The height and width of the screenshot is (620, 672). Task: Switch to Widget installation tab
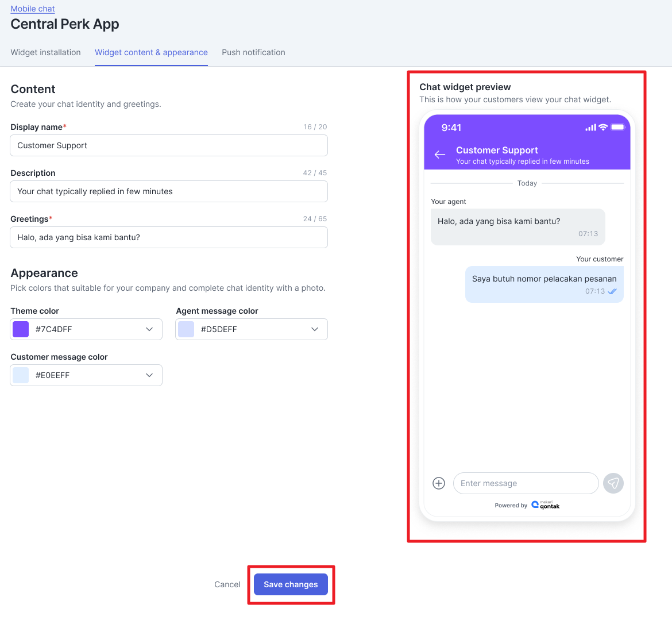tap(46, 52)
